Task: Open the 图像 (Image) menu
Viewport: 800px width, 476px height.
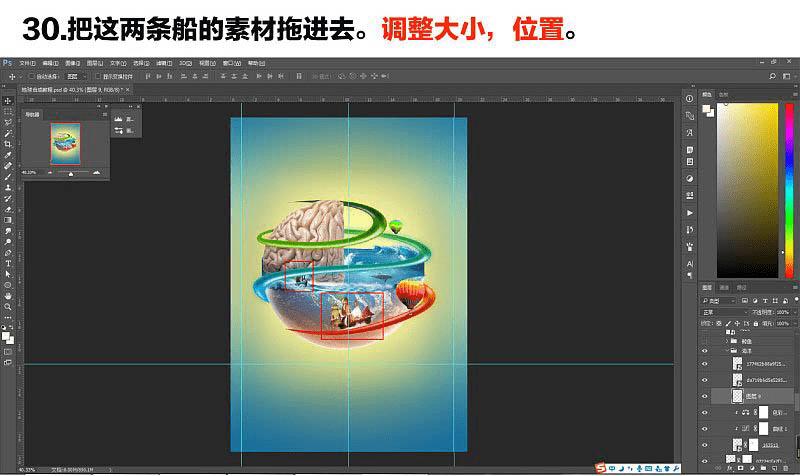Action: (72, 63)
